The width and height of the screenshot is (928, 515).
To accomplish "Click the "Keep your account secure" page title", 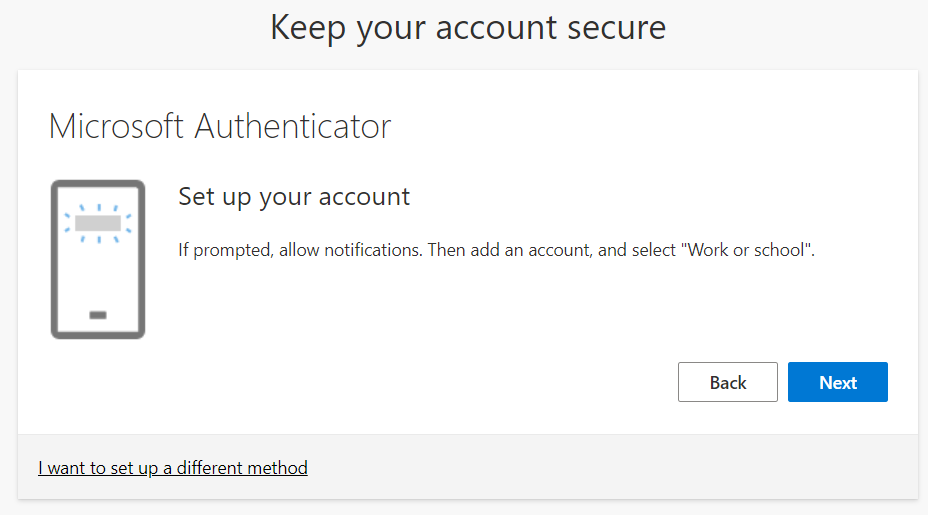I will [467, 27].
